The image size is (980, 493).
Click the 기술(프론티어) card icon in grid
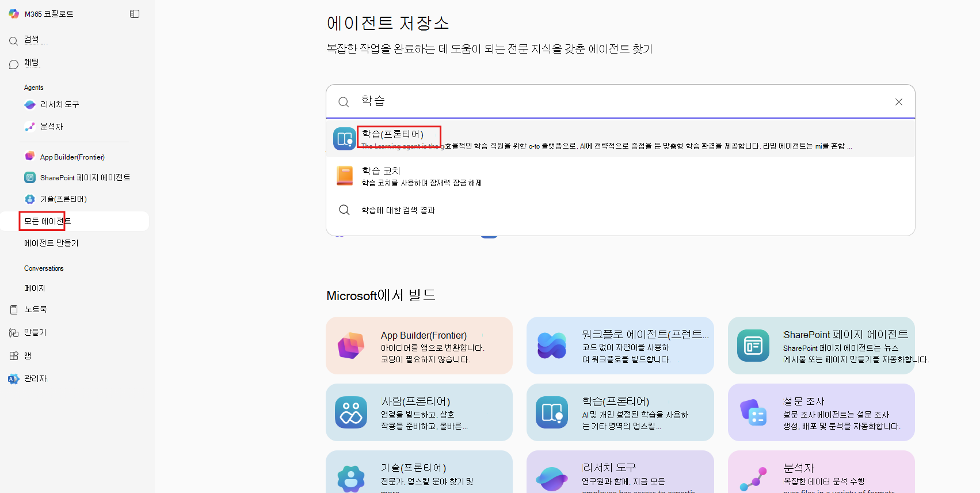351,479
